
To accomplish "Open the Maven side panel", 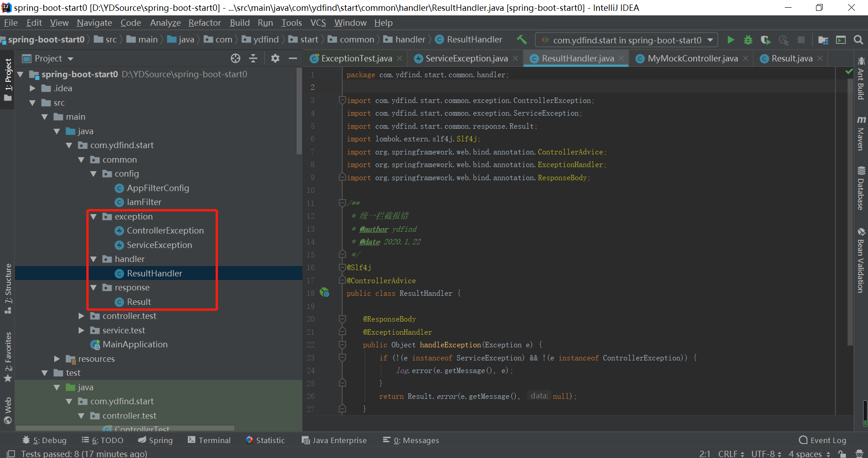I will pyautogui.click(x=861, y=133).
